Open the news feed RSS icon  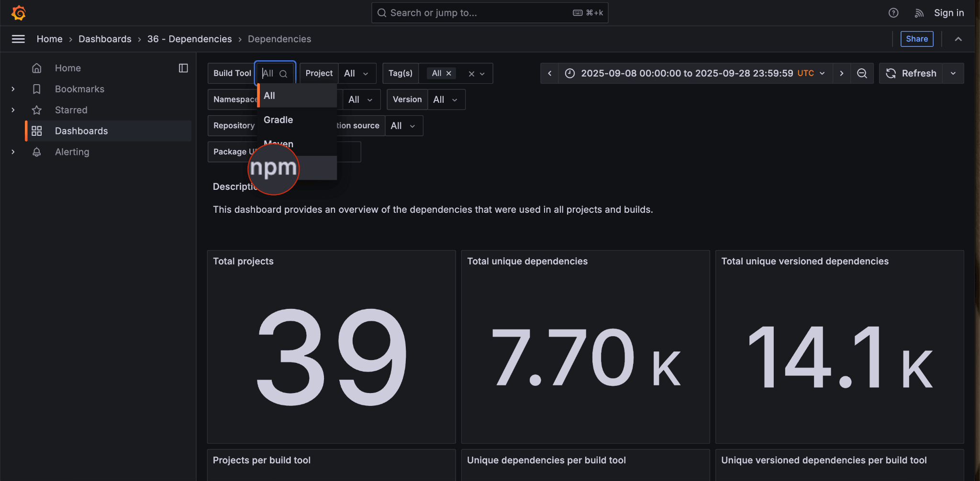pos(919,13)
